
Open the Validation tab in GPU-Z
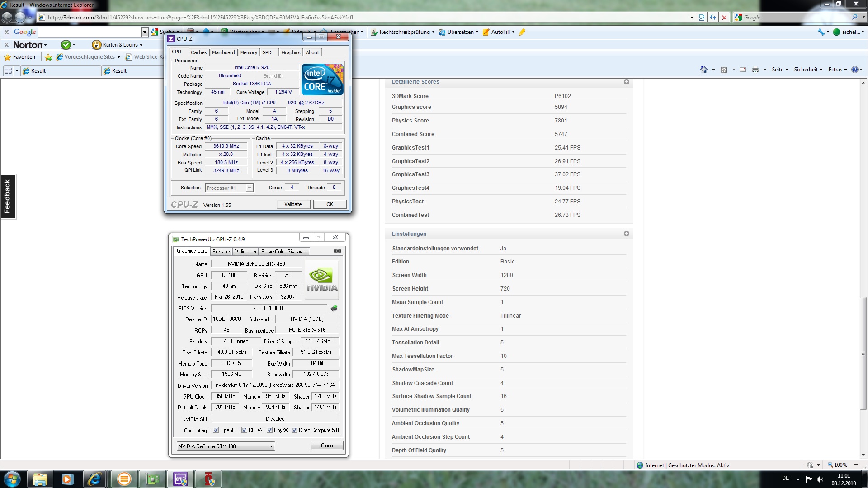point(245,252)
